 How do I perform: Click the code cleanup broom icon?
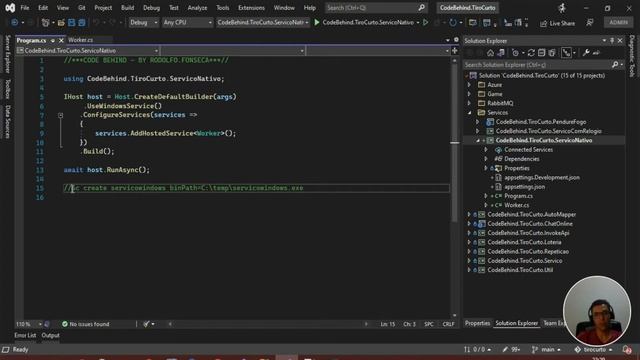click(146, 324)
